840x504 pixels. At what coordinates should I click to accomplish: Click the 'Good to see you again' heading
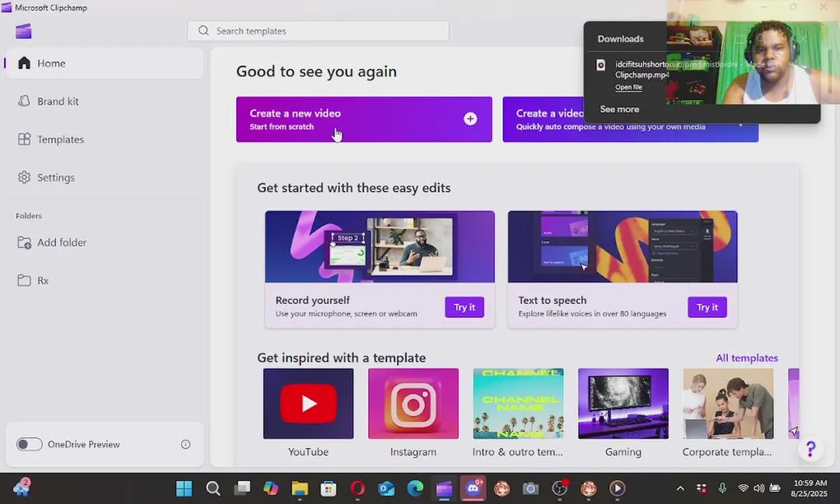[x=316, y=71]
